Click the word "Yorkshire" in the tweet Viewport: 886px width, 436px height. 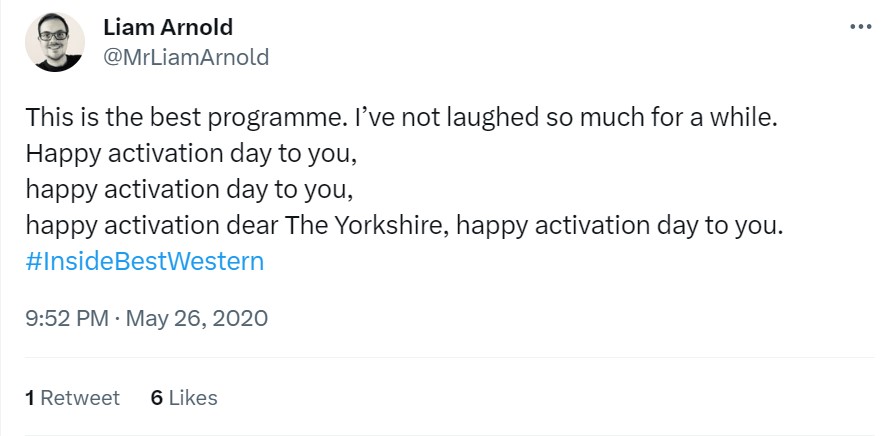[390, 225]
